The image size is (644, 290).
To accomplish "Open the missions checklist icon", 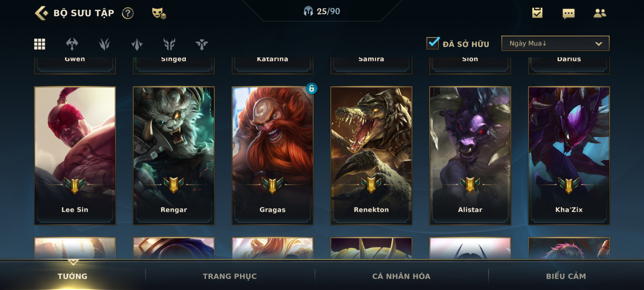I will [x=537, y=13].
